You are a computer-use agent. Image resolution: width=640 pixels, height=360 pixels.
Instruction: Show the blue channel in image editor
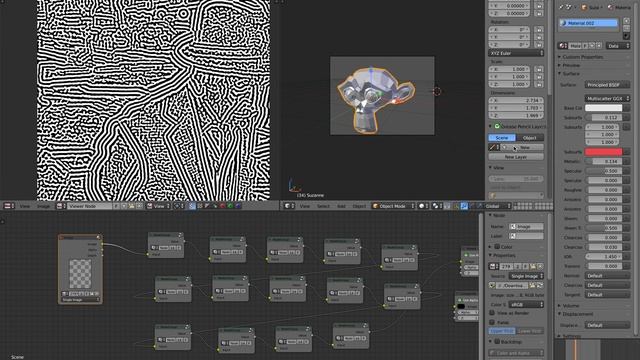pos(238,206)
